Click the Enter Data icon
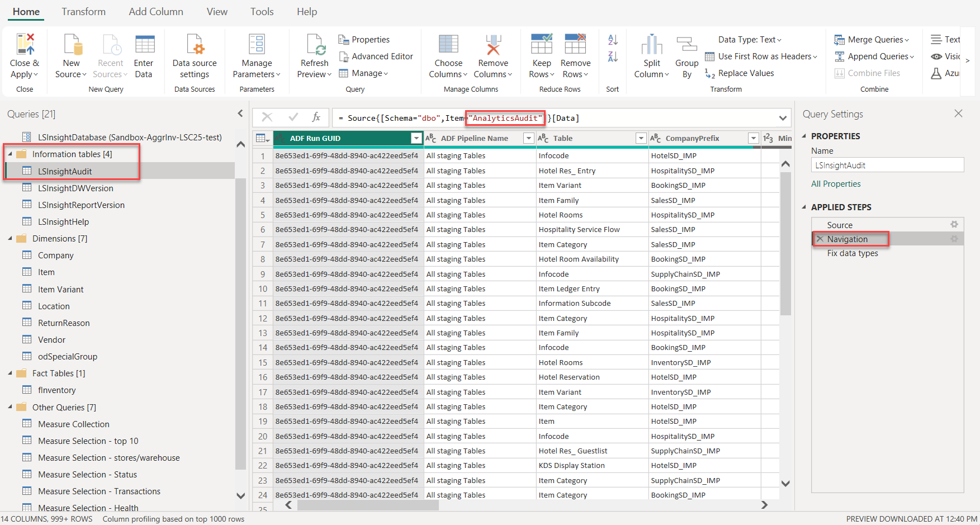 [x=144, y=45]
